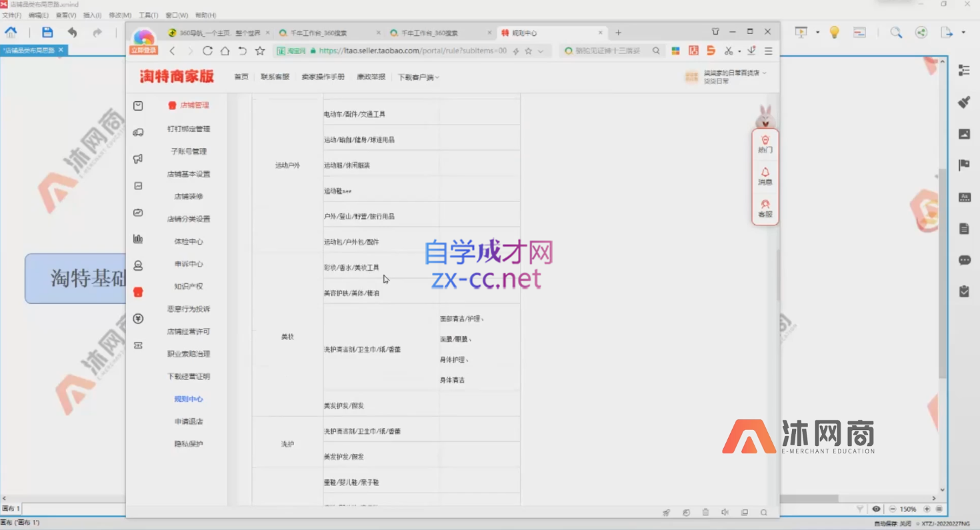The height and width of the screenshot is (530, 980).
Task: Open XMind comments bubble panel icon
Action: pyautogui.click(x=964, y=260)
